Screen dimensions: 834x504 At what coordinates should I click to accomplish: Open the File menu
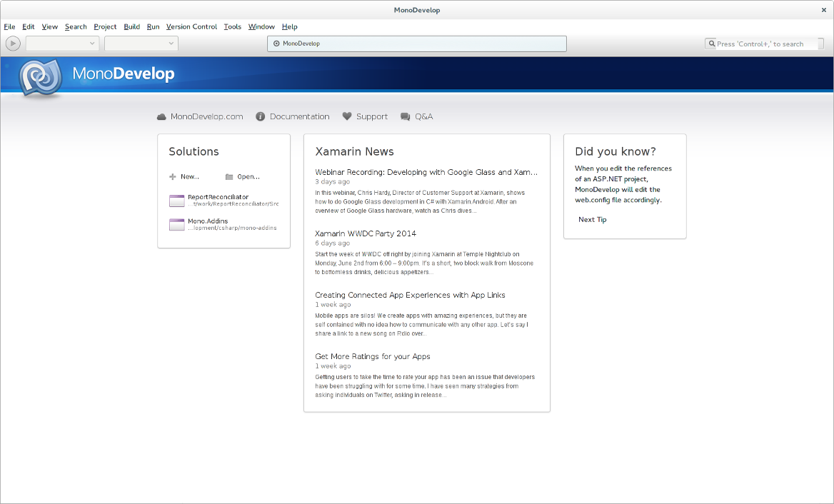click(9, 26)
